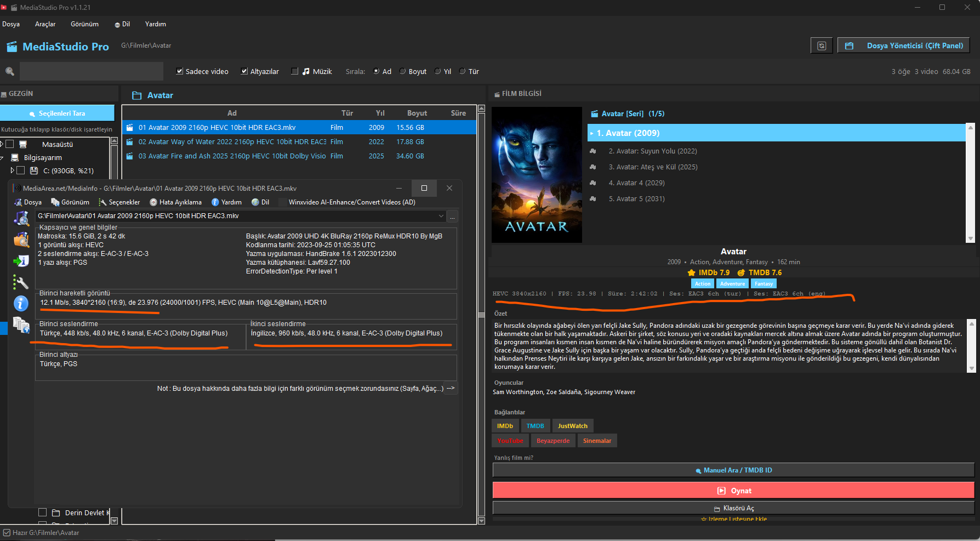980x541 pixels.
Task: Click the Oynat play button
Action: click(733, 491)
